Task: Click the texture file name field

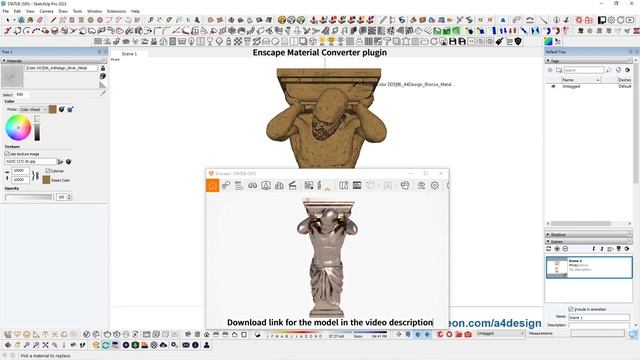Action: (x=31, y=162)
